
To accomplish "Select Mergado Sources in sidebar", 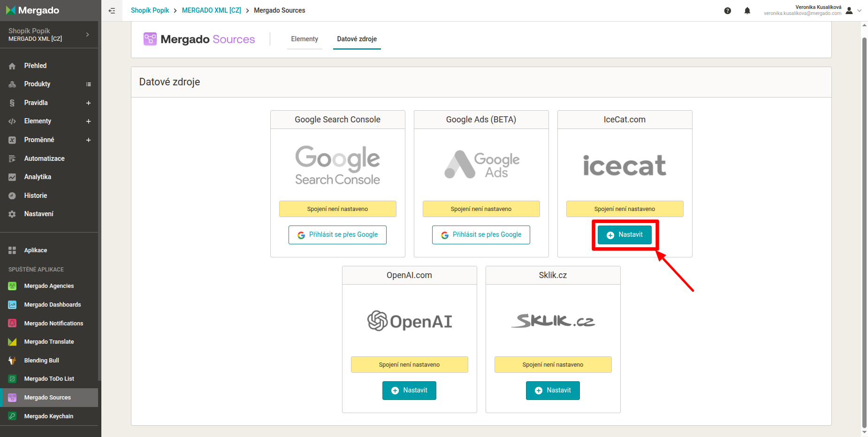I will pyautogui.click(x=49, y=398).
